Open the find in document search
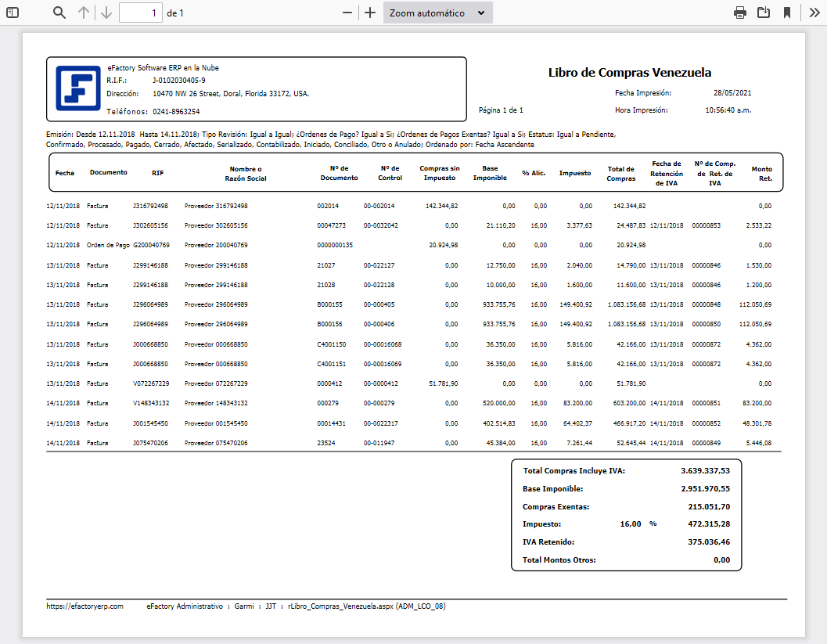This screenshot has height=644, width=827. [59, 13]
